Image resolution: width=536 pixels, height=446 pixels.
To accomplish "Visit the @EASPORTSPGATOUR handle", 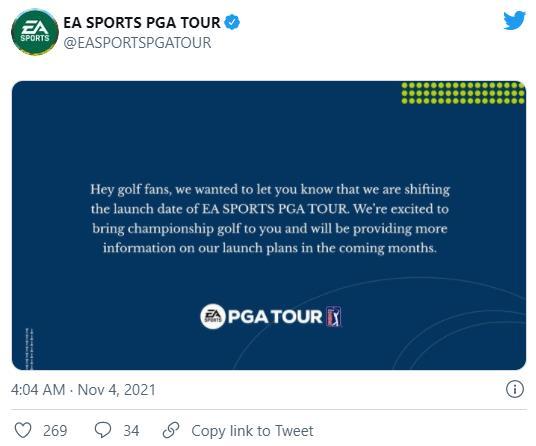I will (137, 43).
